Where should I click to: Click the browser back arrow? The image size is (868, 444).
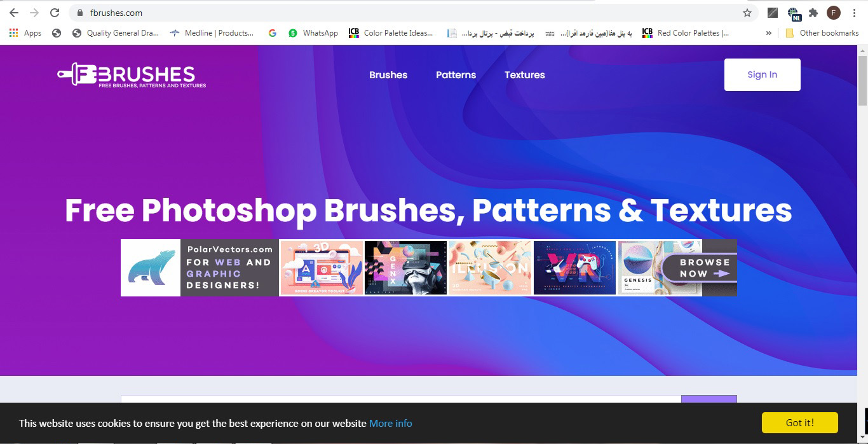coord(14,13)
